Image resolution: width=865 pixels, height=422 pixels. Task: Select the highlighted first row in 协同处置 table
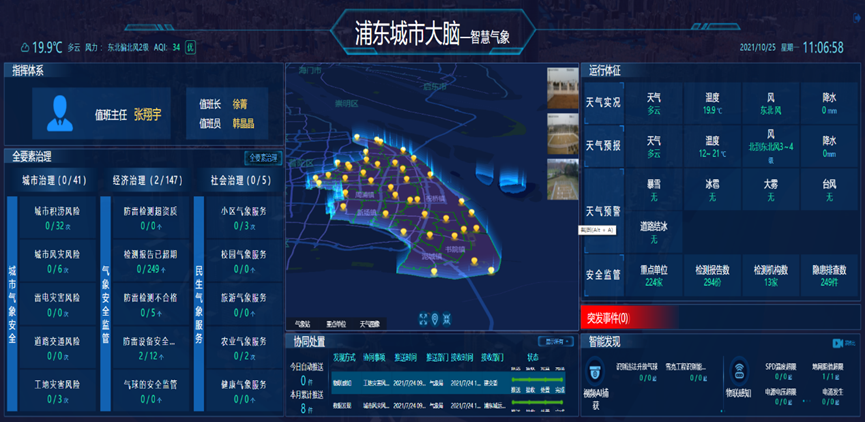click(x=448, y=383)
